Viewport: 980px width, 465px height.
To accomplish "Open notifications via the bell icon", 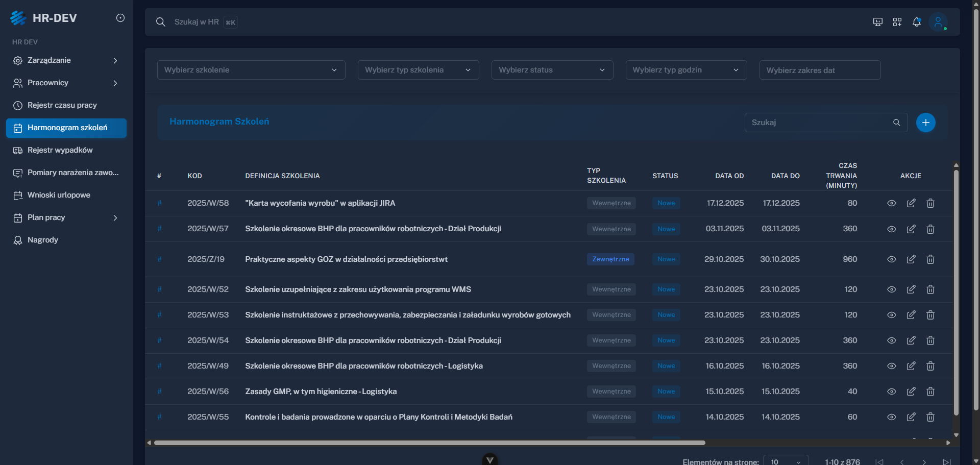I will point(917,22).
